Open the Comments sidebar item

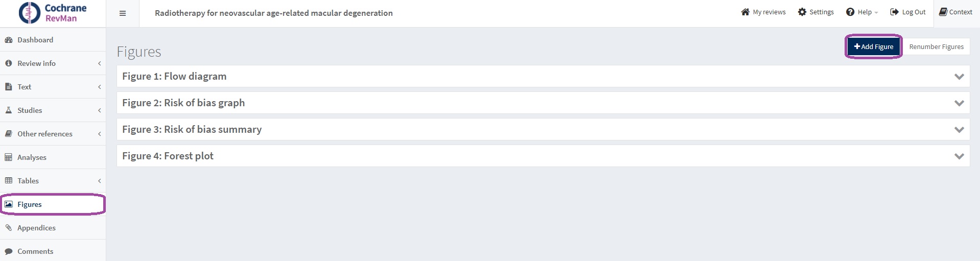click(35, 251)
